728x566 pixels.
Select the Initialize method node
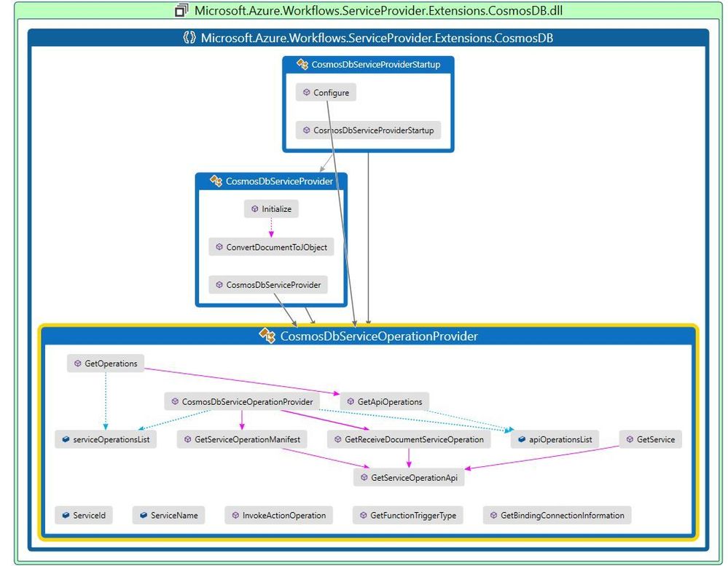271,209
